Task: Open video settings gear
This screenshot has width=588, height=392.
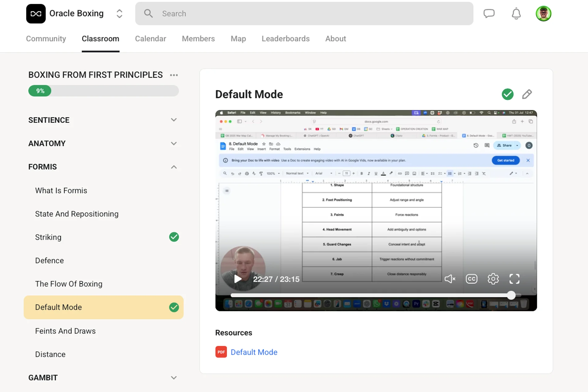Action: 493,279
